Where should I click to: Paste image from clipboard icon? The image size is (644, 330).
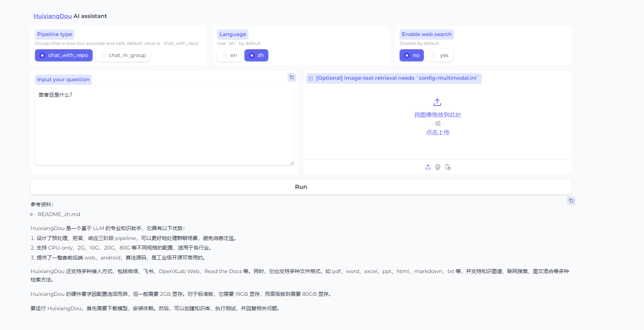448,167
